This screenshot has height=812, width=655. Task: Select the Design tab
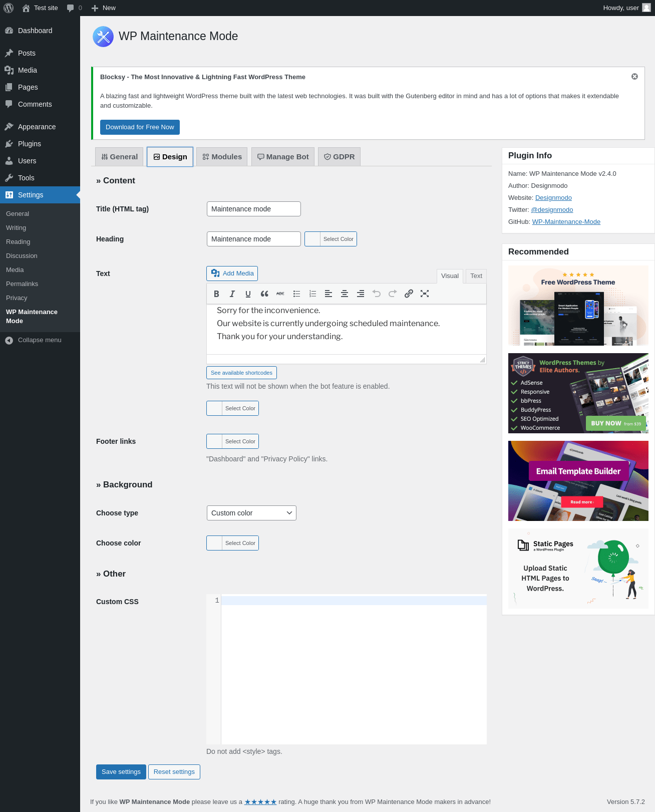click(170, 157)
